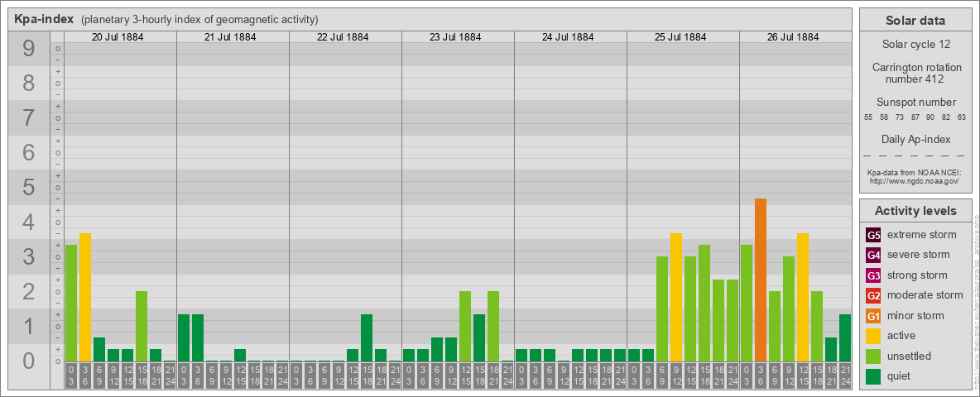Image resolution: width=980 pixels, height=397 pixels.
Task: Click the 3-6 time slot label under 22 Jul
Action: pyautogui.click(x=310, y=376)
